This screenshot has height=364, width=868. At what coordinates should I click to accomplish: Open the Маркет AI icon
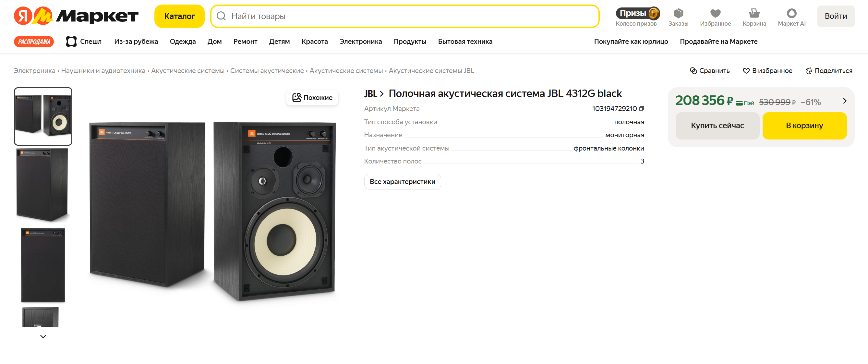[x=791, y=14]
